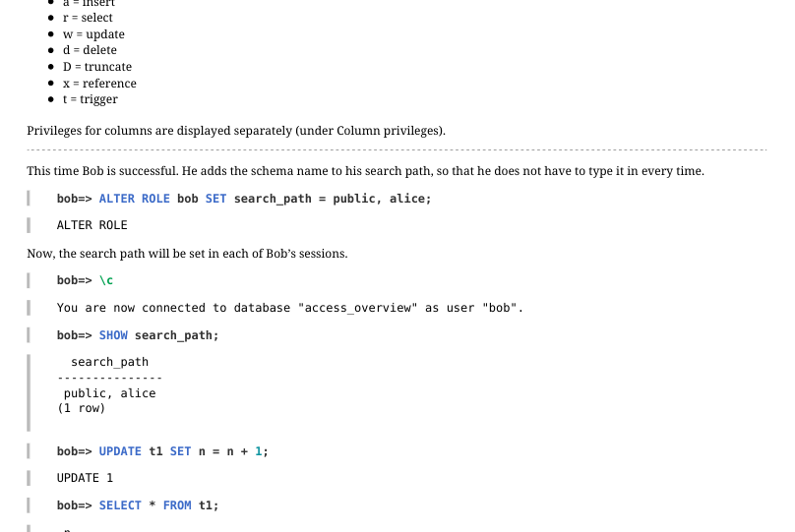Image resolution: width=795 pixels, height=532 pixels.
Task: Click the ALTER ROLE output line
Action: coord(92,225)
